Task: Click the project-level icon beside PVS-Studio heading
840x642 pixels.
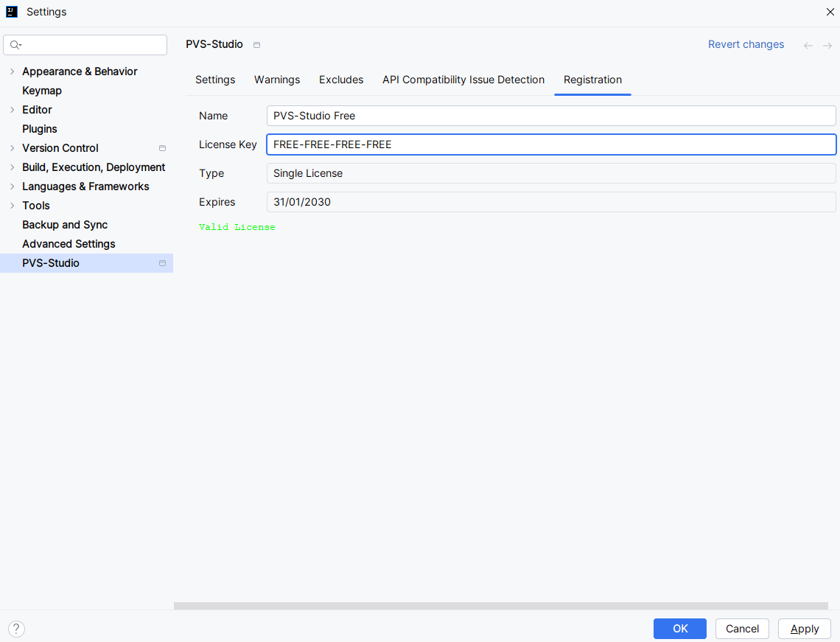Action: (256, 45)
